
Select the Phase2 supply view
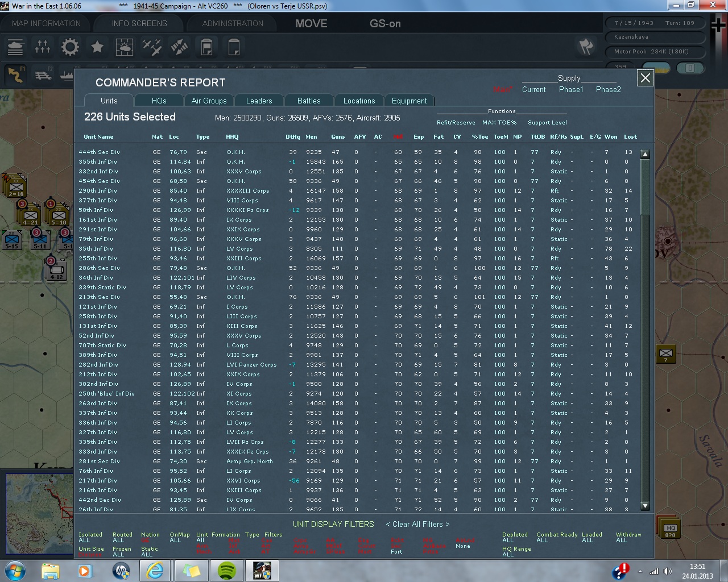(609, 89)
